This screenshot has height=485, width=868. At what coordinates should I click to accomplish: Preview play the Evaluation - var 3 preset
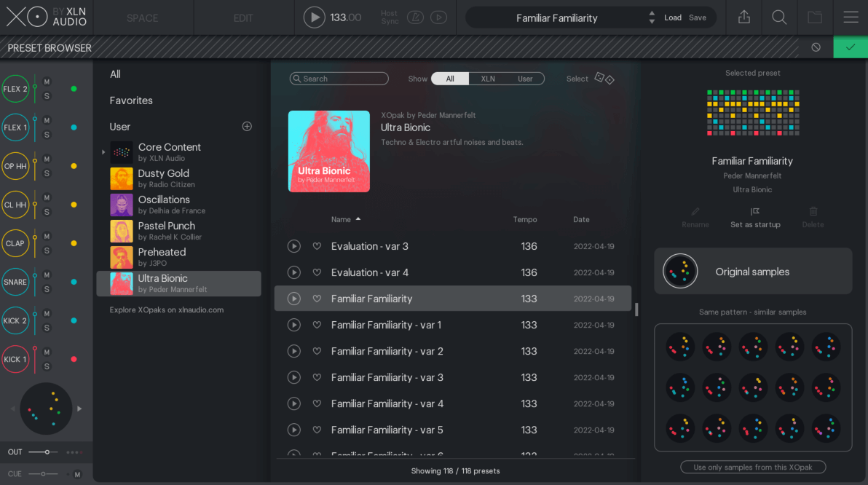pyautogui.click(x=294, y=246)
